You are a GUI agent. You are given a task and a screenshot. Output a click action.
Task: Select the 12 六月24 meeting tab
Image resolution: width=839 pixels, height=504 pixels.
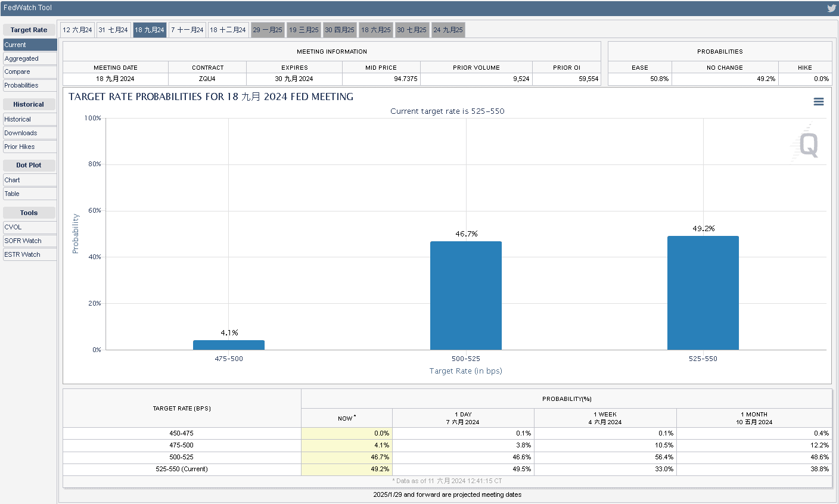77,30
